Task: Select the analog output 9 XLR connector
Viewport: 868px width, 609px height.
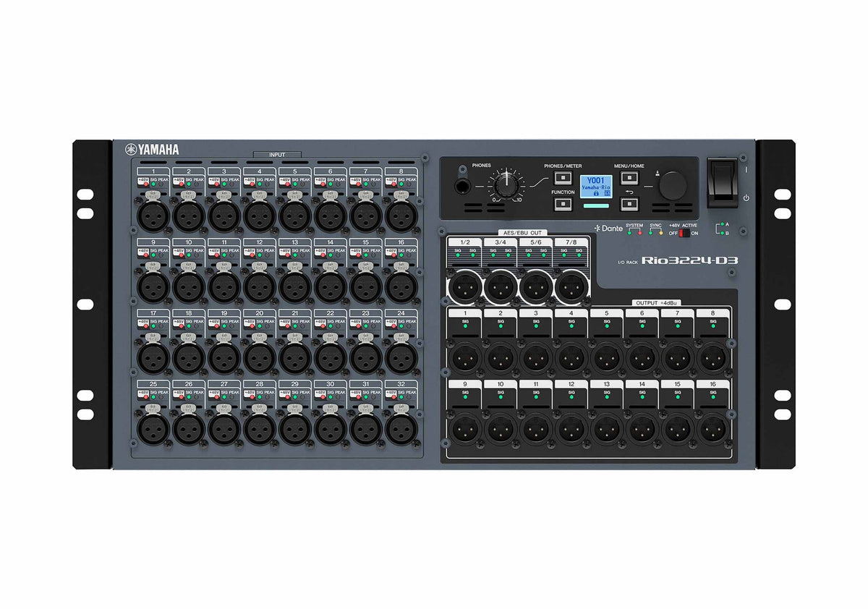Action: click(x=466, y=428)
